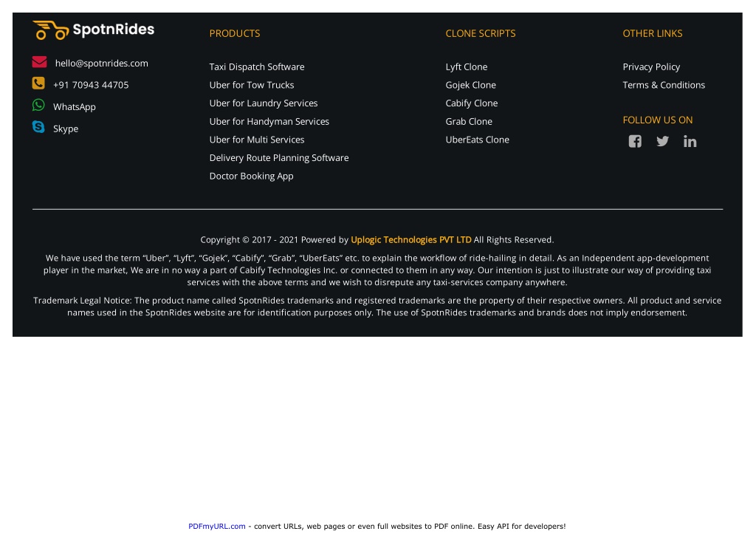
Task: Click the Trademark Legal Notice paragraph
Action: (377, 307)
